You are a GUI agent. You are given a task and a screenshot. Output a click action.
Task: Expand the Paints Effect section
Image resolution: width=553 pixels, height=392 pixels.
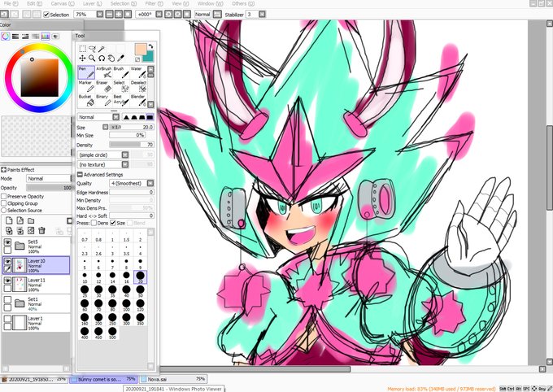(3, 170)
